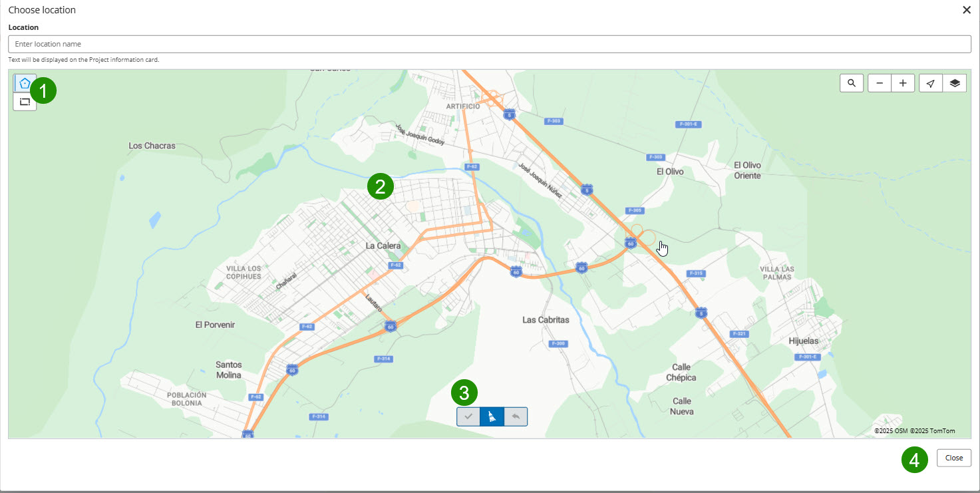Click the F-305 road shield

(x=635, y=211)
